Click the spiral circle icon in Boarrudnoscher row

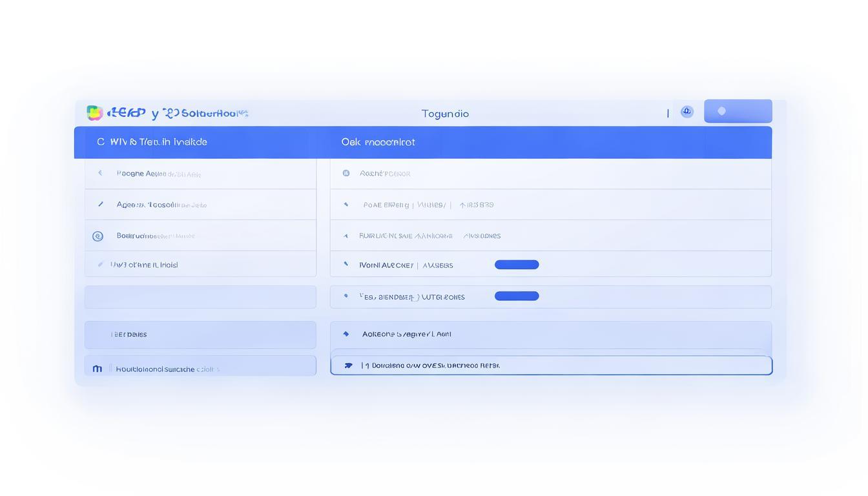tap(98, 236)
